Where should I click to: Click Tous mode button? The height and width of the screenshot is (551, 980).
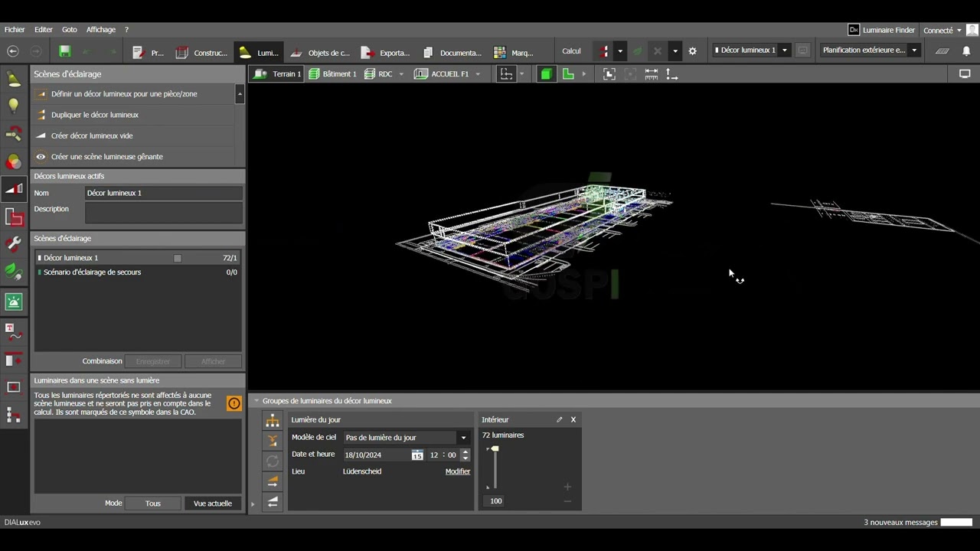coord(153,504)
